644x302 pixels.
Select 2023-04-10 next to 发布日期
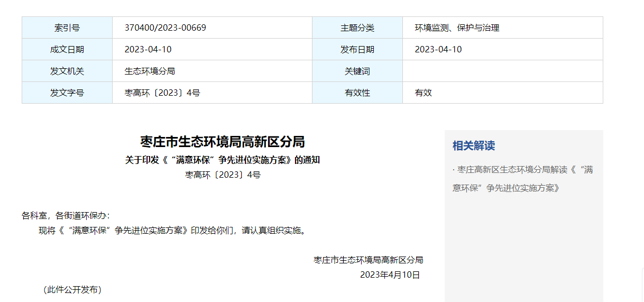pos(438,49)
